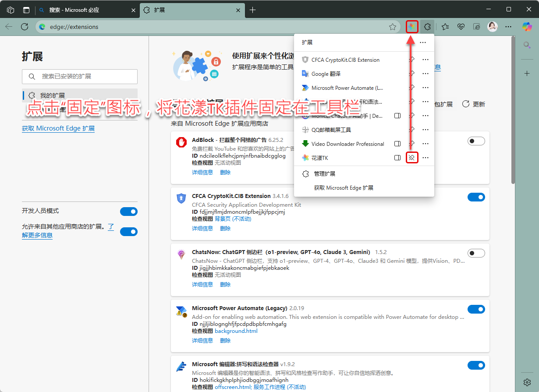
Task: Go back using the back arrow
Action: [x=9, y=27]
